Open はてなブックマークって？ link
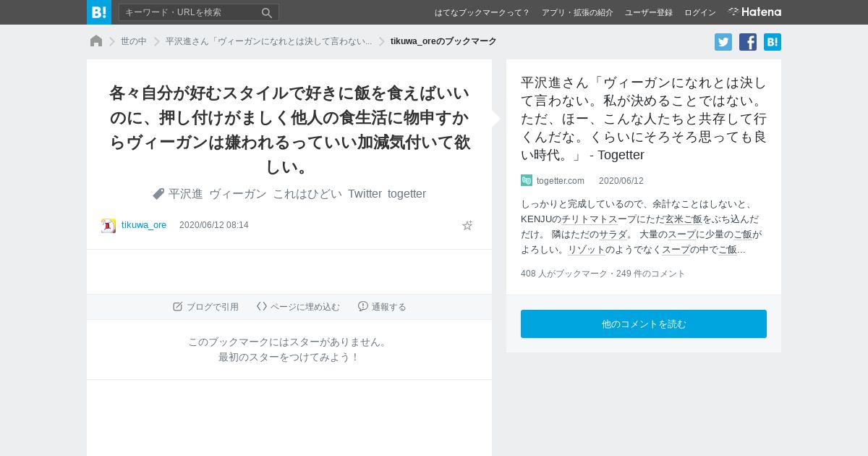This screenshot has height=456, width=868. [482, 12]
